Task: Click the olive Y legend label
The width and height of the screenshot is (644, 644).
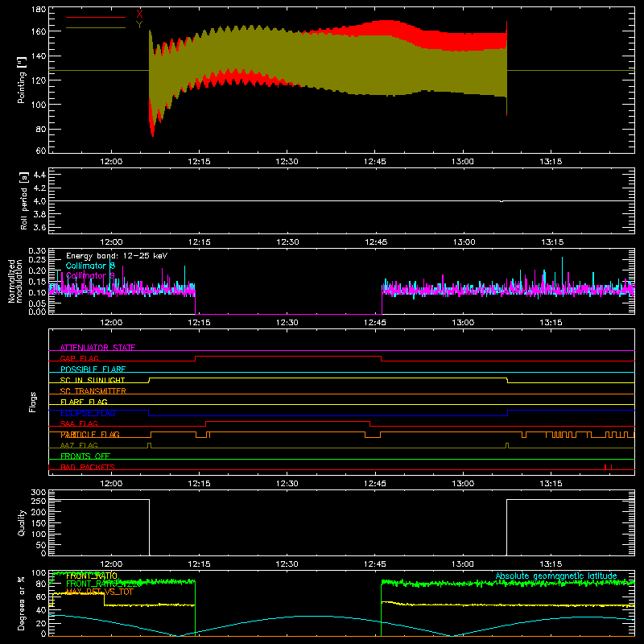Action: pyautogui.click(x=139, y=25)
